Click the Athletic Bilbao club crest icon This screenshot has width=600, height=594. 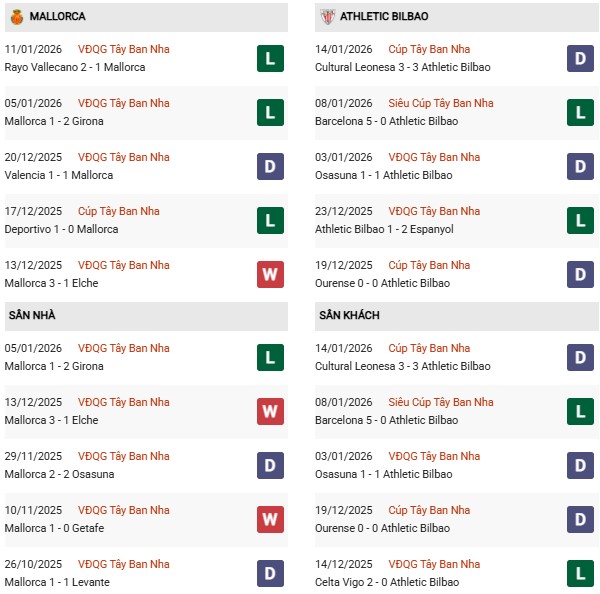pos(326,17)
